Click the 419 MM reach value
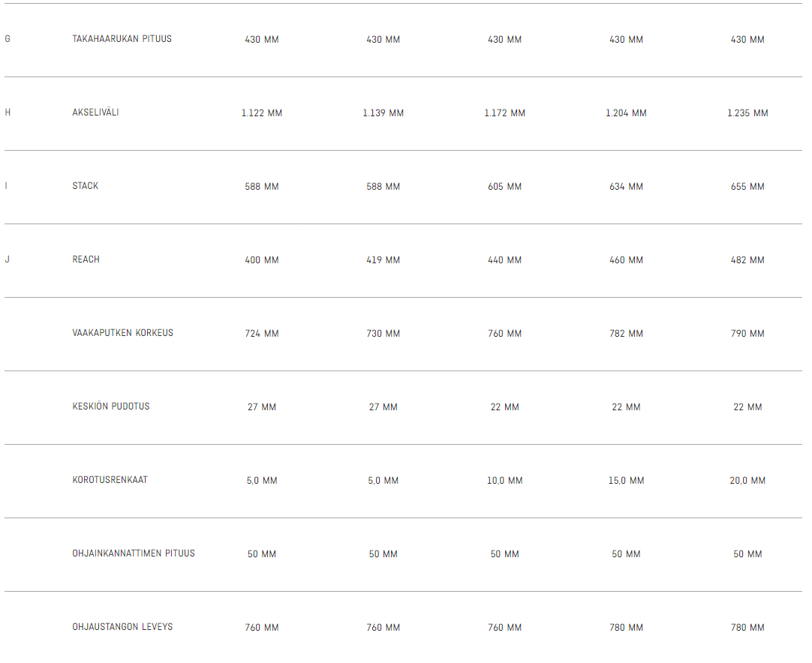The height and width of the screenshot is (663, 812). pos(383,259)
